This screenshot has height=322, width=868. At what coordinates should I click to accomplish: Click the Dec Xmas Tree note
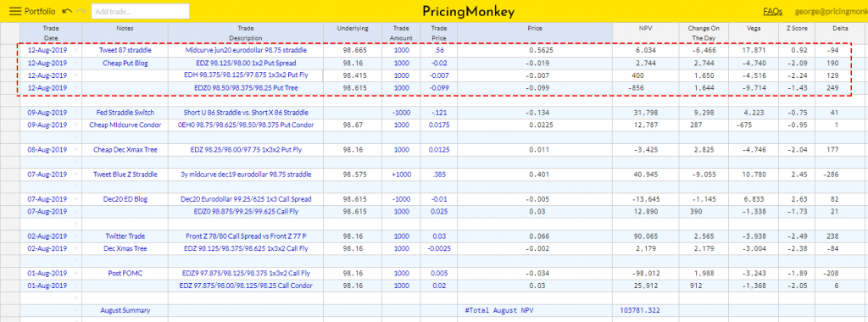coord(125,248)
